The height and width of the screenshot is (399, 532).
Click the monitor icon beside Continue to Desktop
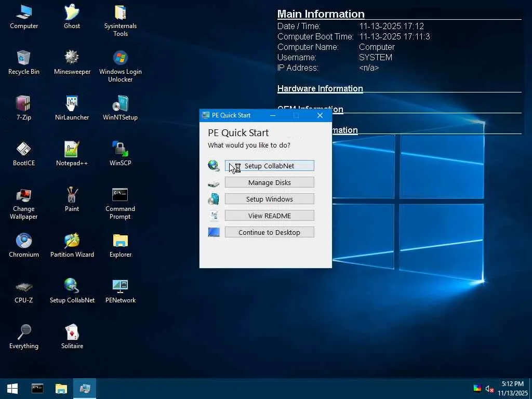[214, 232]
